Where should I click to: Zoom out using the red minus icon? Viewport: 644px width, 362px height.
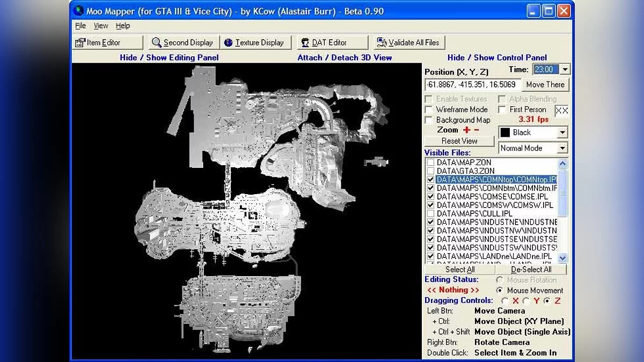(x=477, y=129)
